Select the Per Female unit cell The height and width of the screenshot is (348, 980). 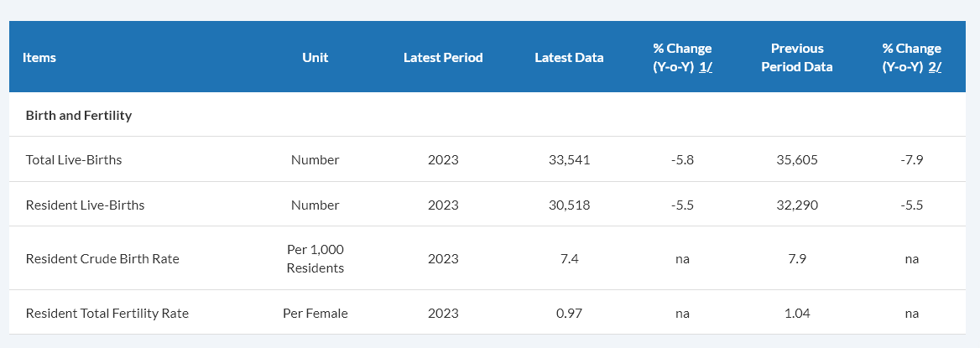[315, 313]
